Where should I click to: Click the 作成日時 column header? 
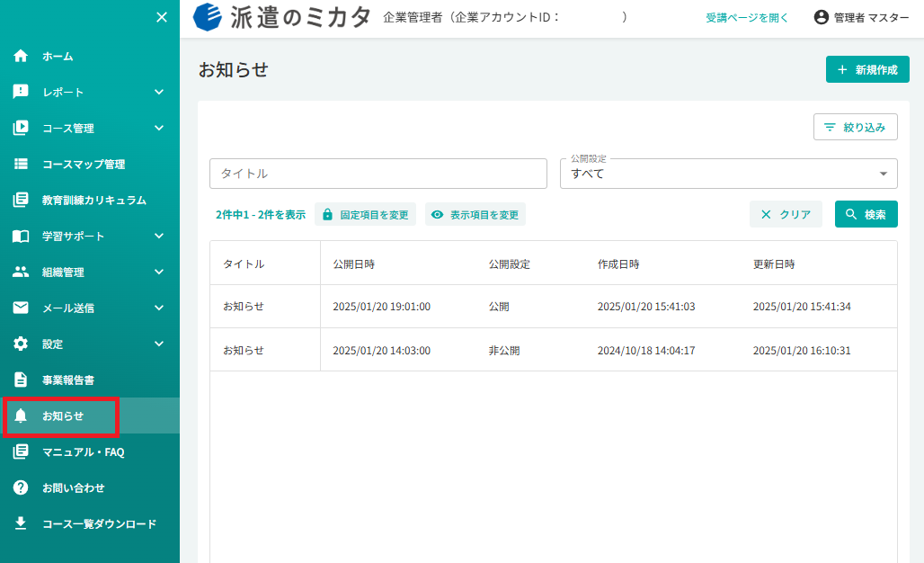click(618, 264)
